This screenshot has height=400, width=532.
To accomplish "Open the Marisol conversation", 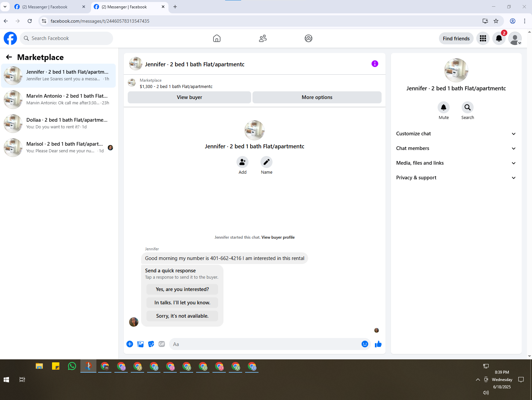I will pos(59,148).
